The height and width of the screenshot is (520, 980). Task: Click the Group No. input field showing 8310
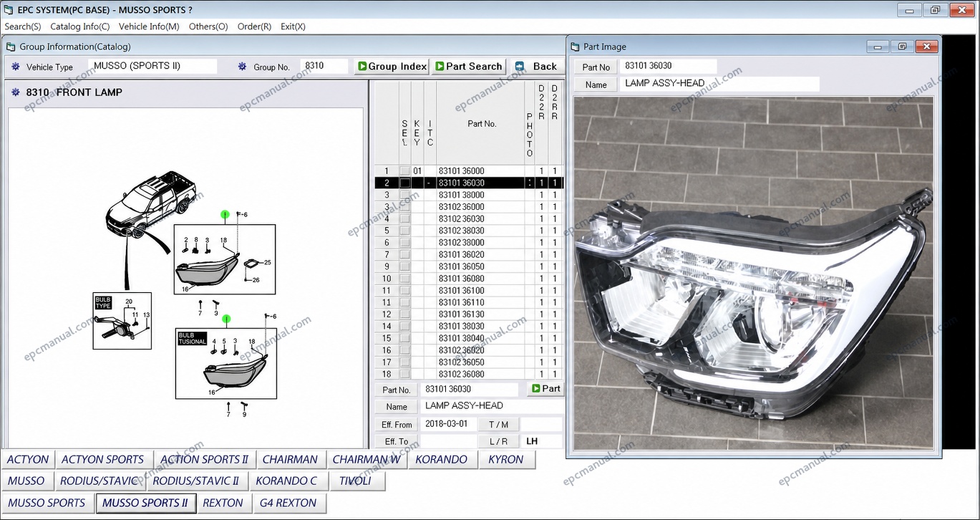324,66
